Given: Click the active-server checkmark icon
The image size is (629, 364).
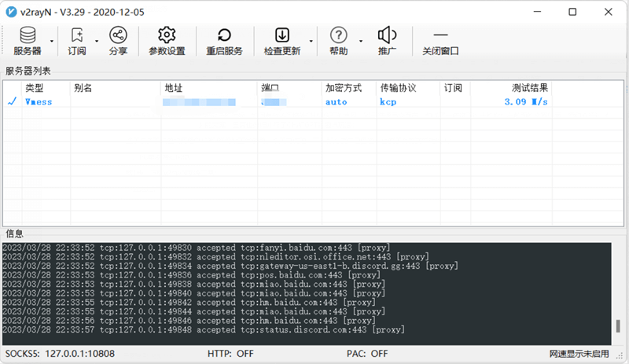Looking at the screenshot, I should click(x=13, y=101).
